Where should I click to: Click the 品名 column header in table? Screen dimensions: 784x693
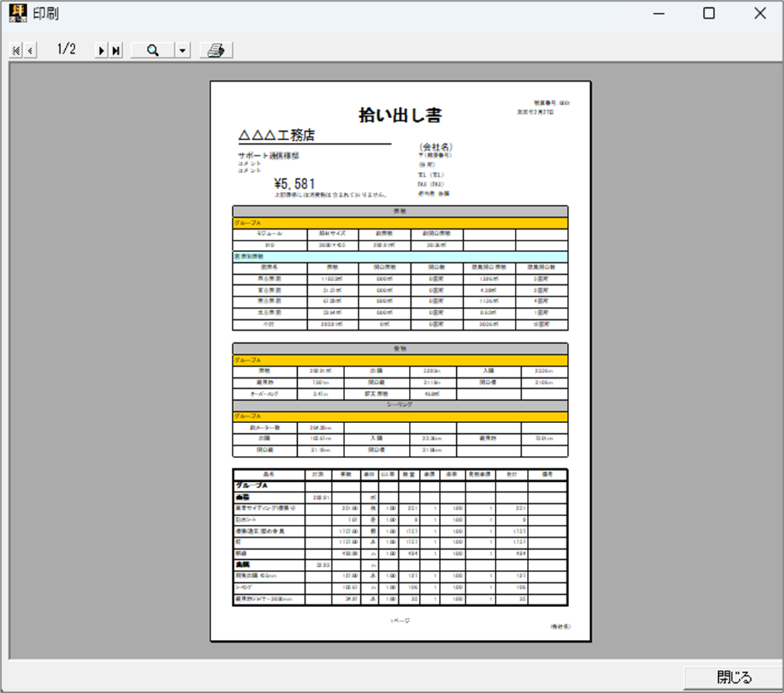tap(268, 475)
